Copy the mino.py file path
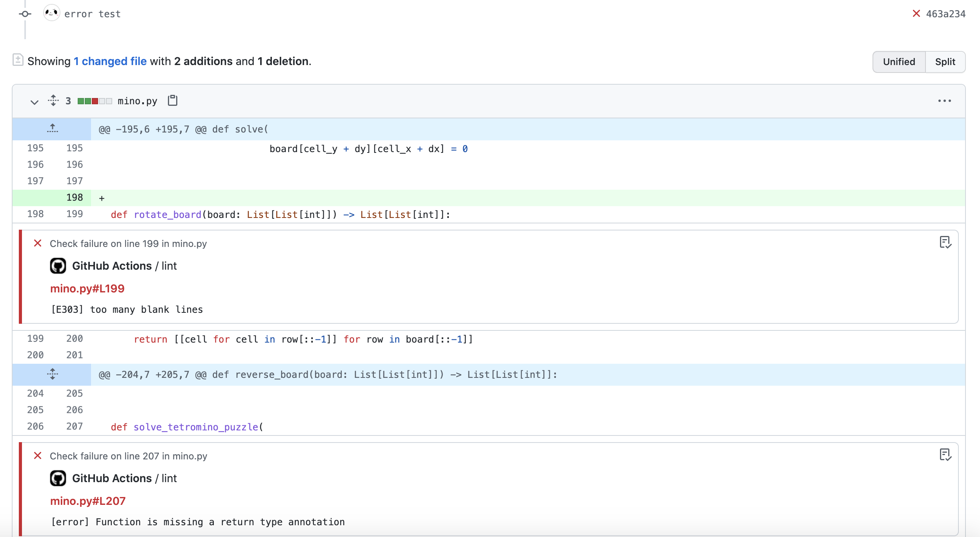The image size is (980, 537). tap(173, 101)
